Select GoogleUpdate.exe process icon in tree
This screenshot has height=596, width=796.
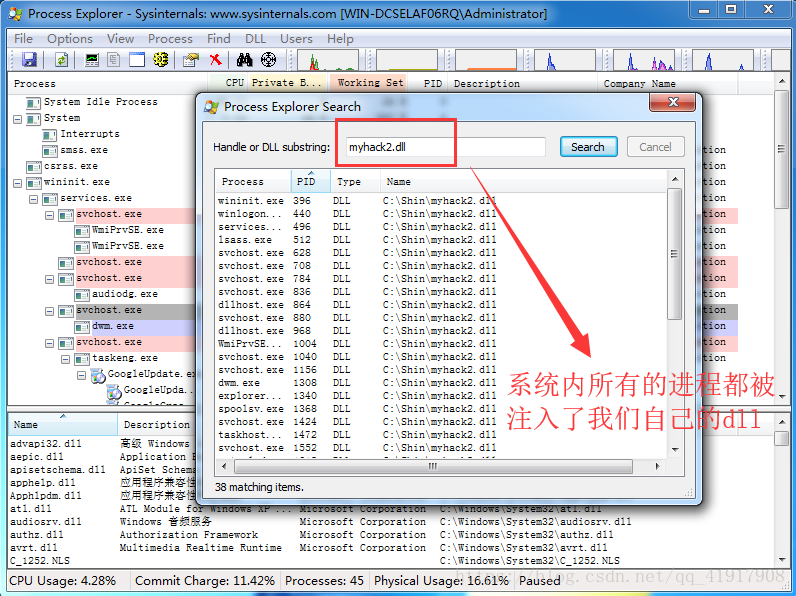point(98,376)
